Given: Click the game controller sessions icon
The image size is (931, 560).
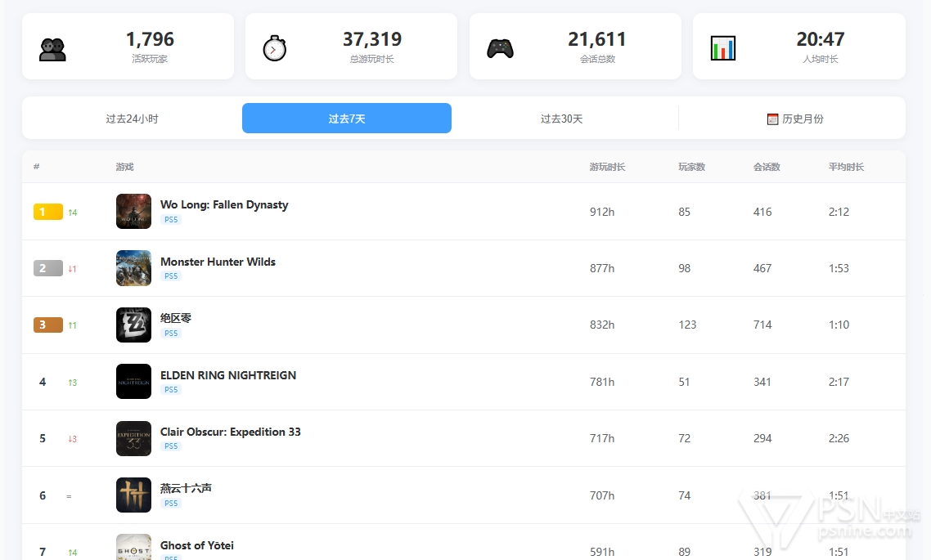Looking at the screenshot, I should (500, 48).
